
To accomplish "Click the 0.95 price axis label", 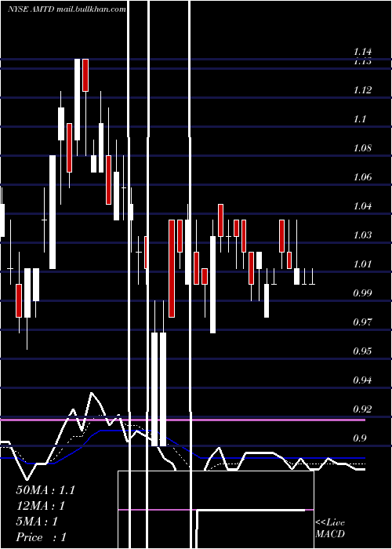I will 362,351.
